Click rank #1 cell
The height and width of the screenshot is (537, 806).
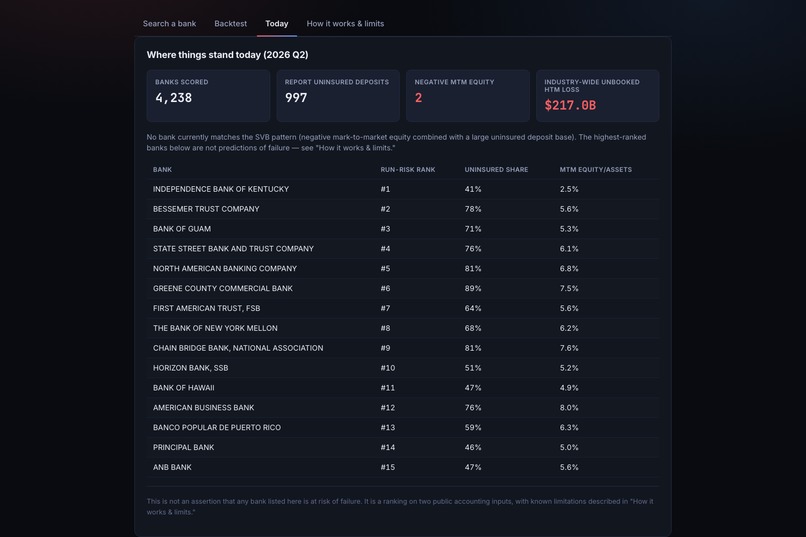click(x=385, y=189)
